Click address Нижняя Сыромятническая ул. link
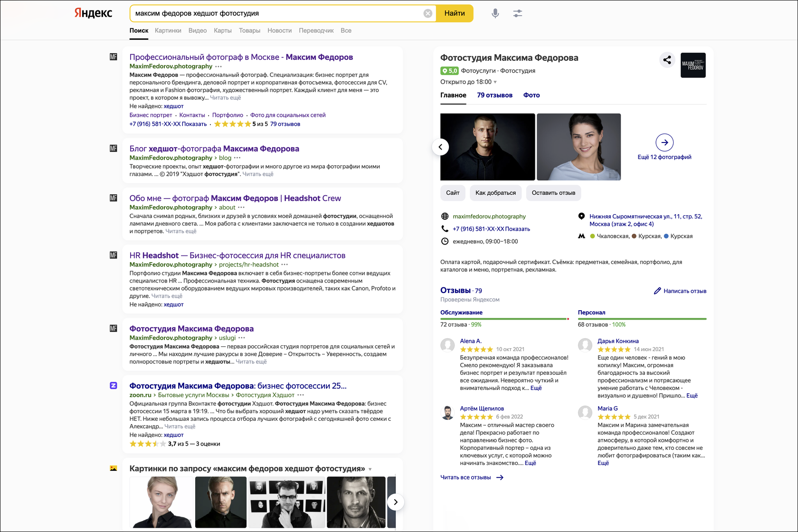798x532 pixels. tap(646, 220)
